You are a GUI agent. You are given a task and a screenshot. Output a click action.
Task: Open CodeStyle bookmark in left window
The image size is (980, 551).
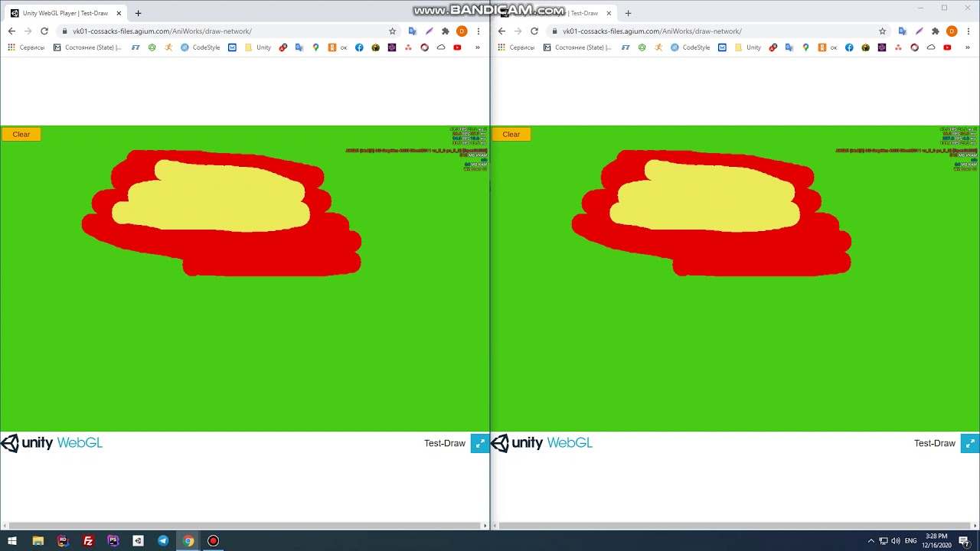[201, 47]
